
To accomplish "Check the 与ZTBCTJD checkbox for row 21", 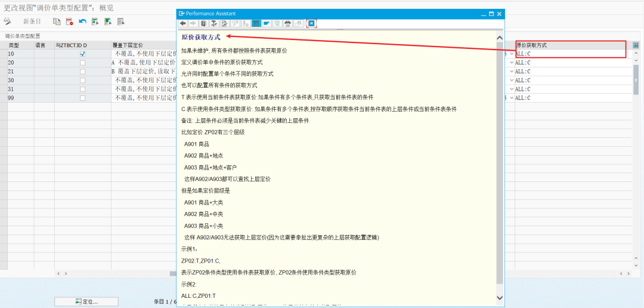I will point(82,72).
